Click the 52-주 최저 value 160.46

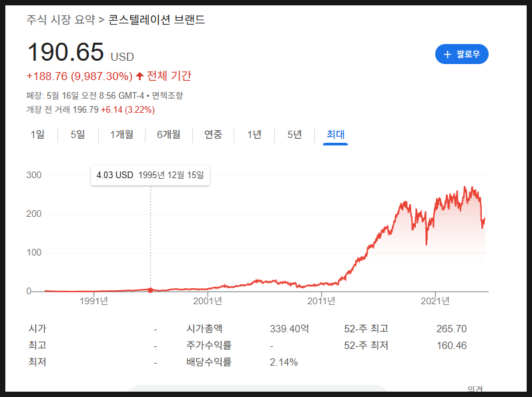pyautogui.click(x=452, y=346)
